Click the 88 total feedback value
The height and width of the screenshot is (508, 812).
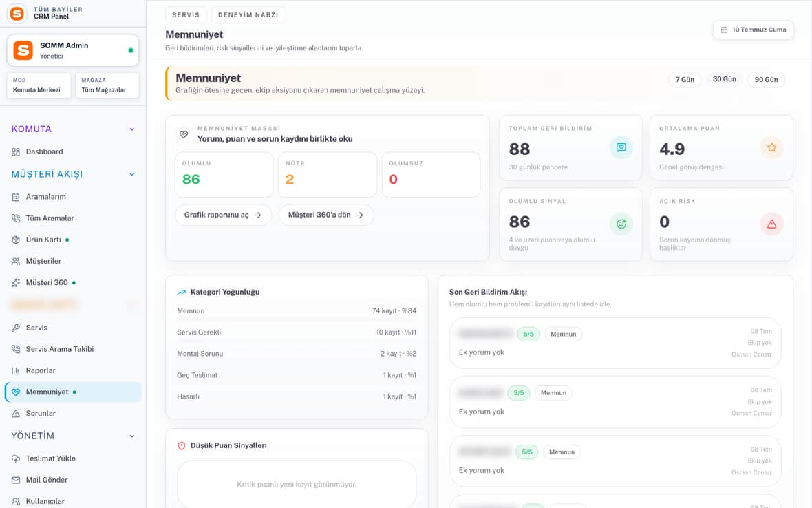[520, 149]
